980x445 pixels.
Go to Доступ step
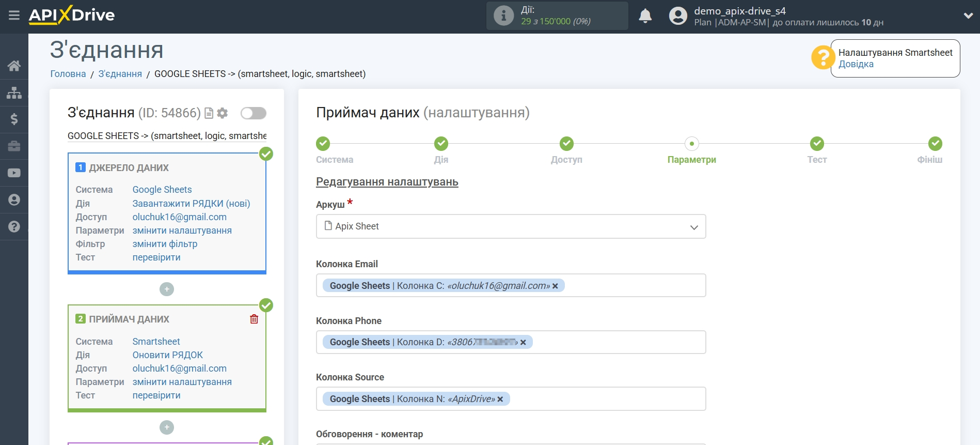(566, 144)
